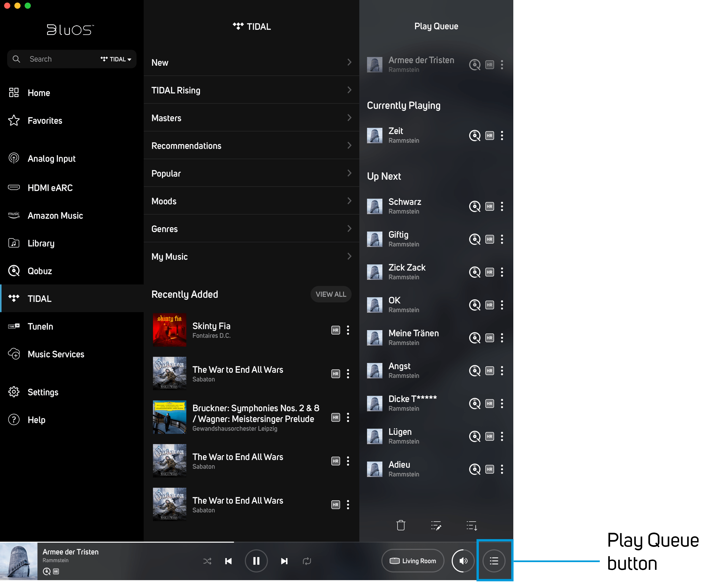Click the save queue icon
The height and width of the screenshot is (586, 728).
point(471,526)
